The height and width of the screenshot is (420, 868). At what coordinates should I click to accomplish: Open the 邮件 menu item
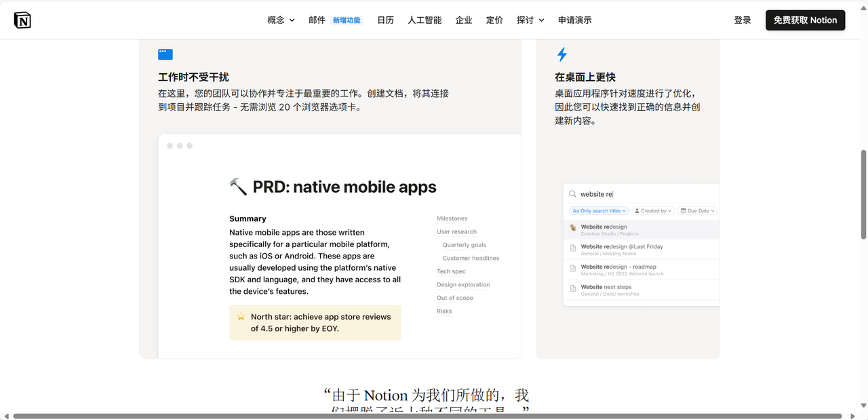pyautogui.click(x=317, y=20)
